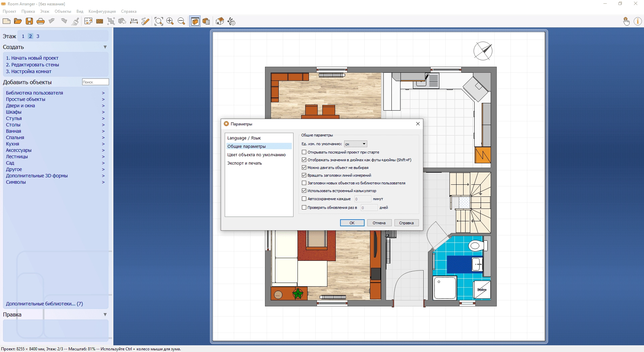Expand Дополнительные 3D формы category

(x=55, y=176)
